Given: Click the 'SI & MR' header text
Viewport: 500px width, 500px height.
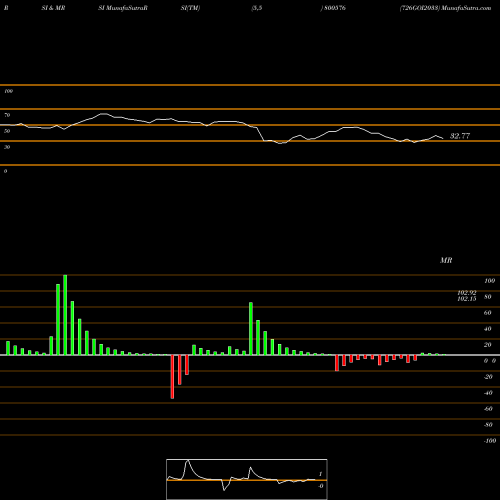Looking at the screenshot, I should coord(53,8).
